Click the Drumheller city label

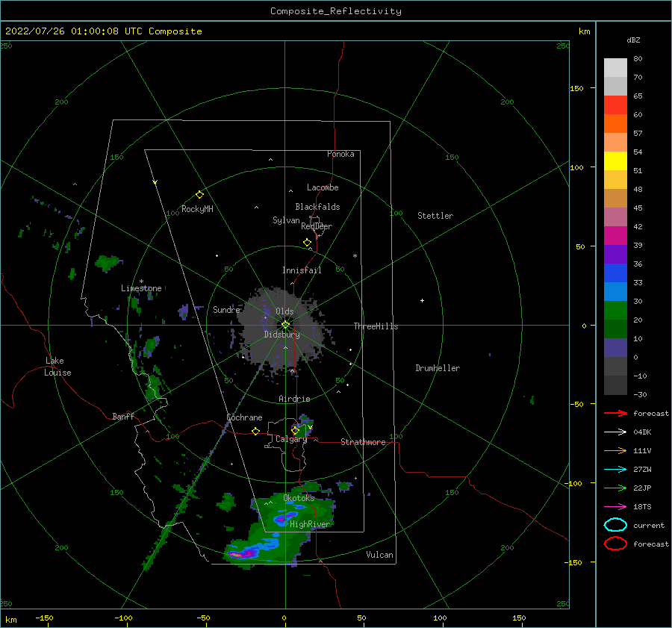pos(438,368)
